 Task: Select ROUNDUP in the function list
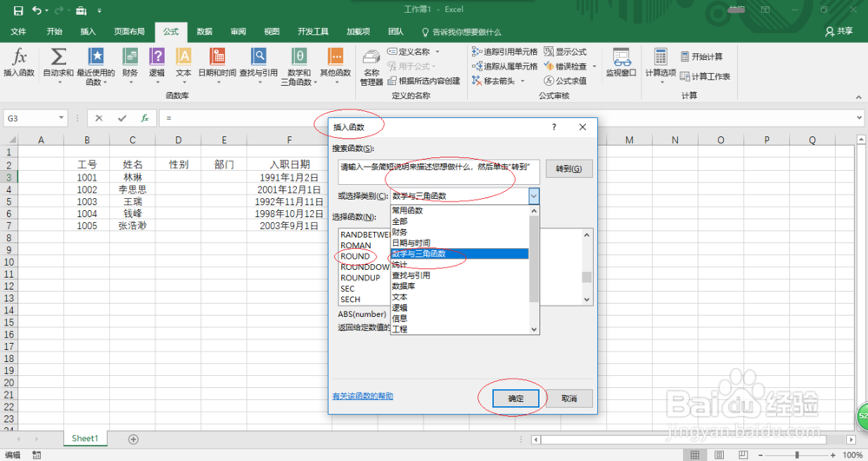click(360, 278)
